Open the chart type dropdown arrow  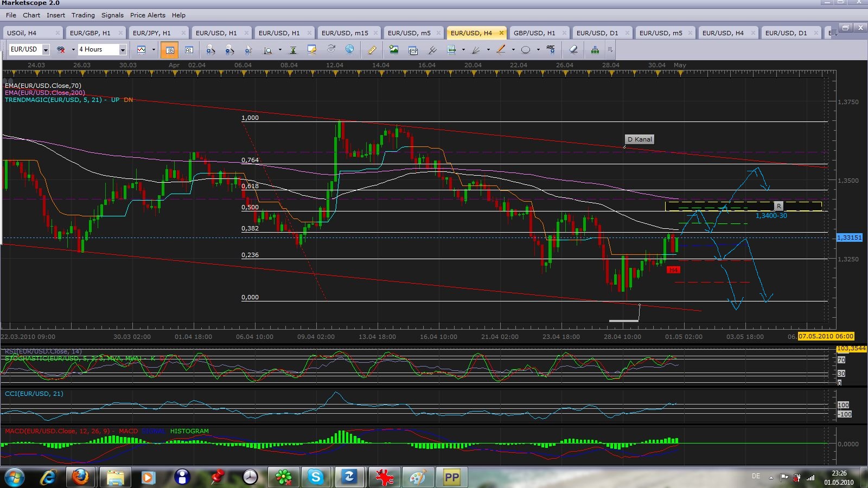point(154,50)
